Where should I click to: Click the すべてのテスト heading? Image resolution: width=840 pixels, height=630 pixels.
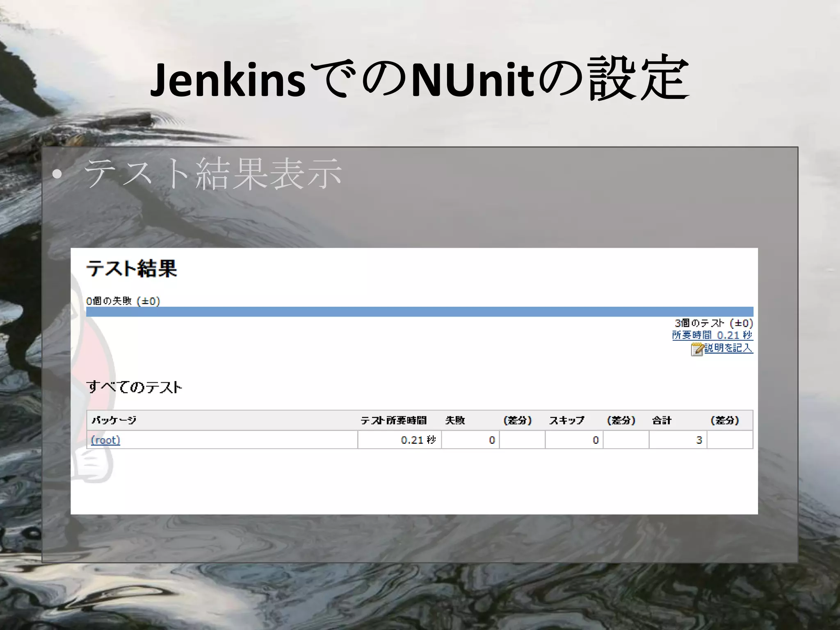134,387
